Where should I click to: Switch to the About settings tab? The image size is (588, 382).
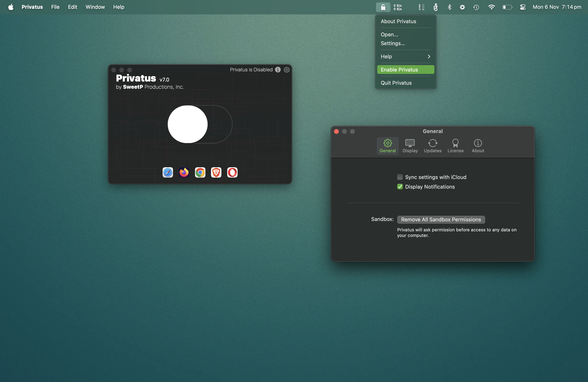478,146
